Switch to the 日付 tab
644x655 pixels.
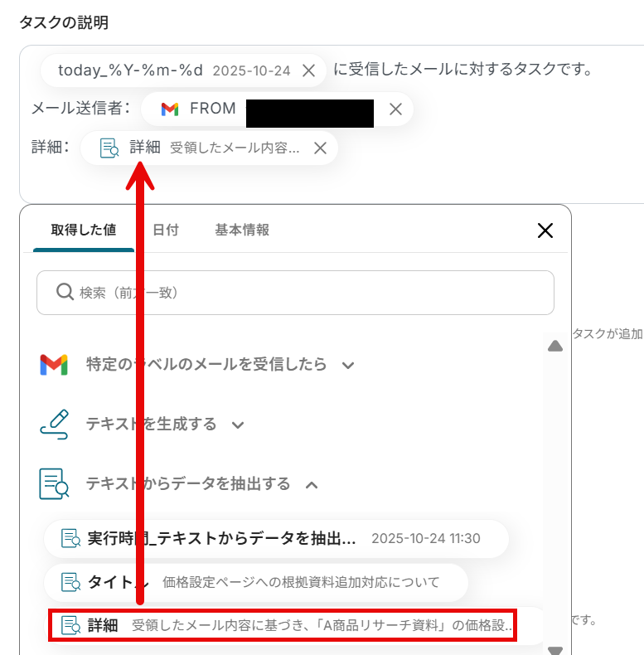tap(166, 230)
